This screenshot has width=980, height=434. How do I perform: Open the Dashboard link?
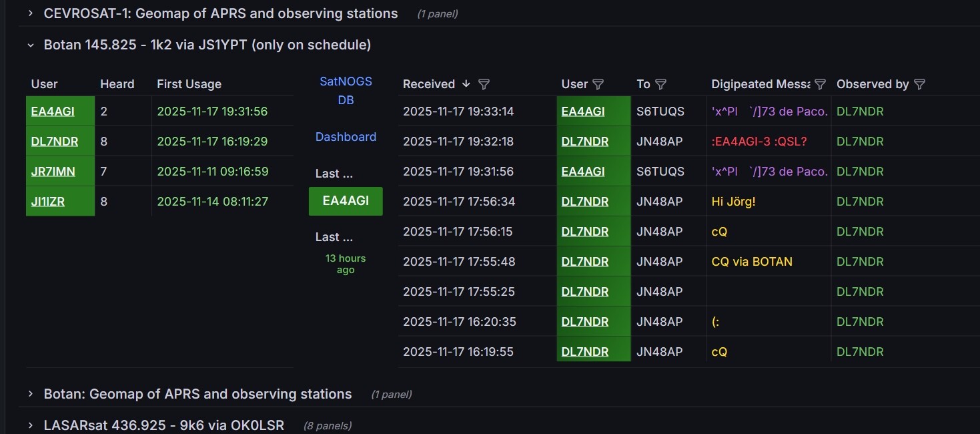pos(346,137)
